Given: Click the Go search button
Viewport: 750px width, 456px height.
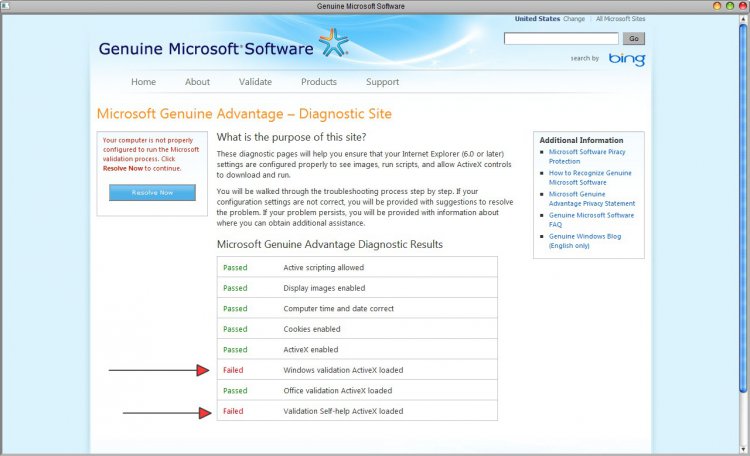Looking at the screenshot, I should click(634, 38).
